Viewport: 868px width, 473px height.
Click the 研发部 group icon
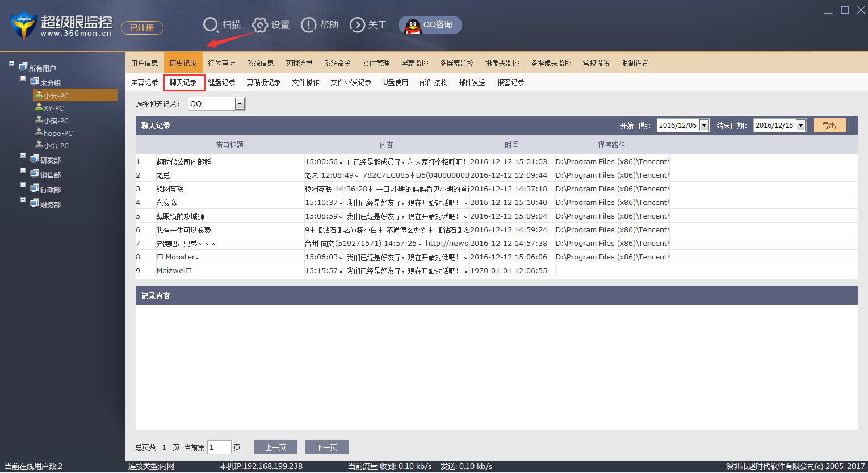click(x=35, y=159)
